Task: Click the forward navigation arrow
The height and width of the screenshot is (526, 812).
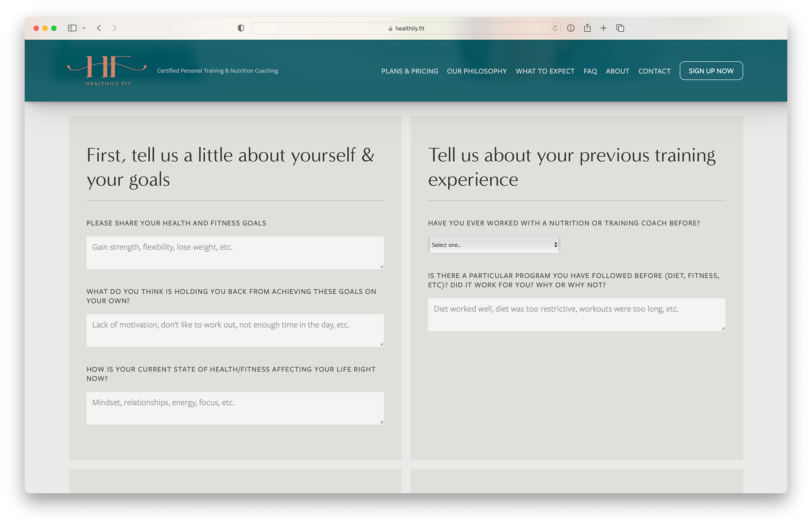Action: (114, 28)
